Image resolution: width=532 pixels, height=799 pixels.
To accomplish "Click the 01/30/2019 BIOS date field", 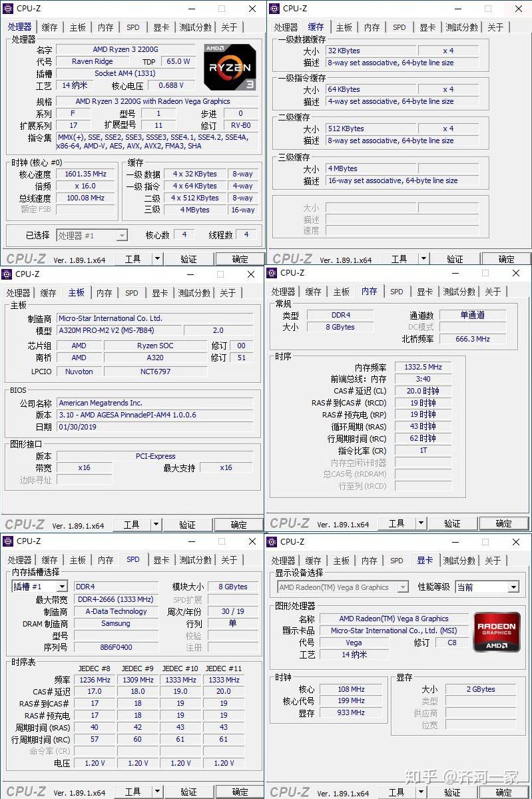I will coord(154,427).
